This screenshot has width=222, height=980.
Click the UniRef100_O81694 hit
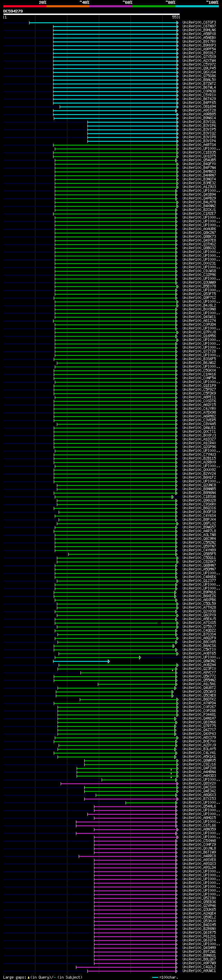pos(199,106)
